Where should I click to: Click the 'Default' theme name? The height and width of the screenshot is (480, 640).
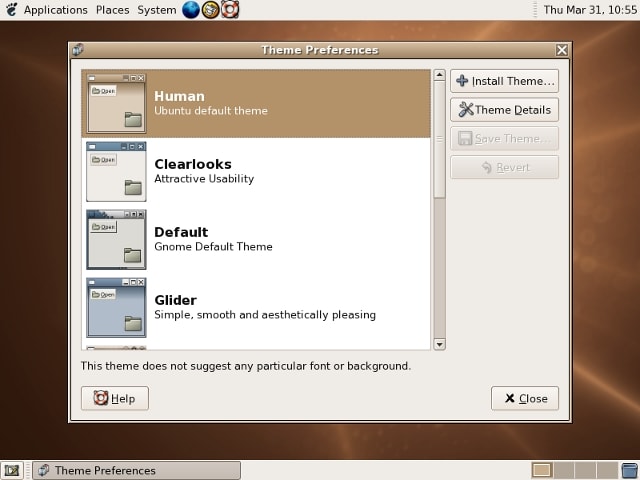(x=181, y=232)
